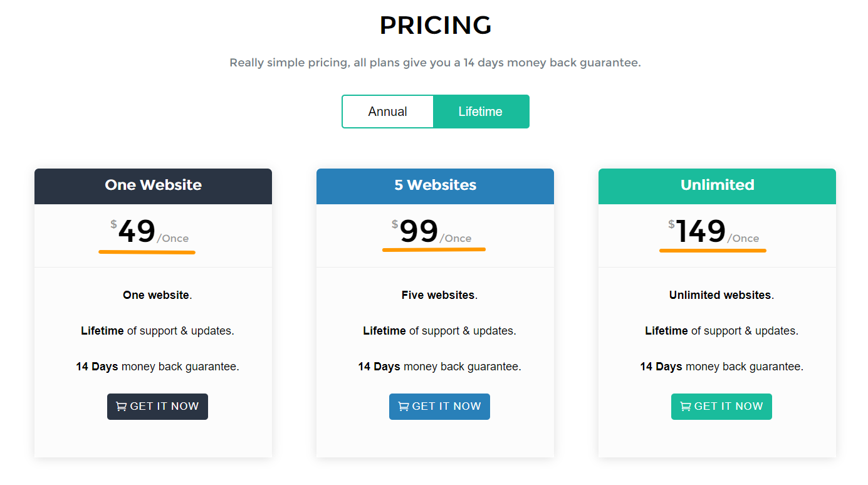The height and width of the screenshot is (485, 868).
Task: Click the cart icon in the dark One Website button
Action: [x=122, y=407]
